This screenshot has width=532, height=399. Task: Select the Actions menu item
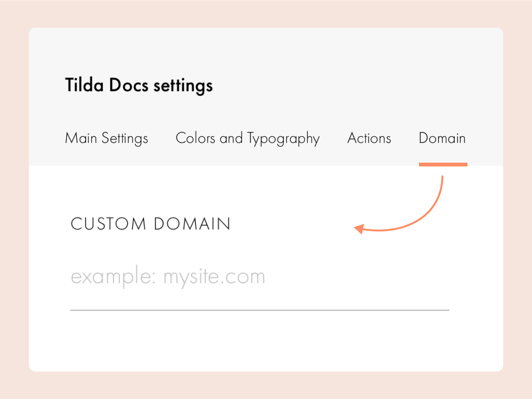[369, 138]
